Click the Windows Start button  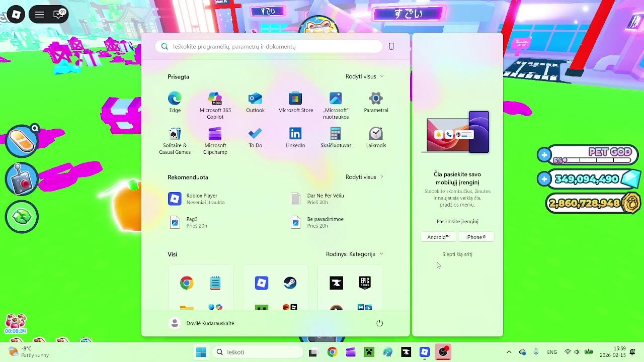pyautogui.click(x=201, y=352)
